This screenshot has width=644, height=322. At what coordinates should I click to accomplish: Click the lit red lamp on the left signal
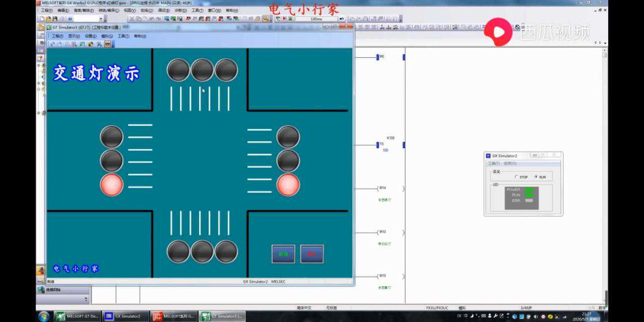(x=112, y=185)
